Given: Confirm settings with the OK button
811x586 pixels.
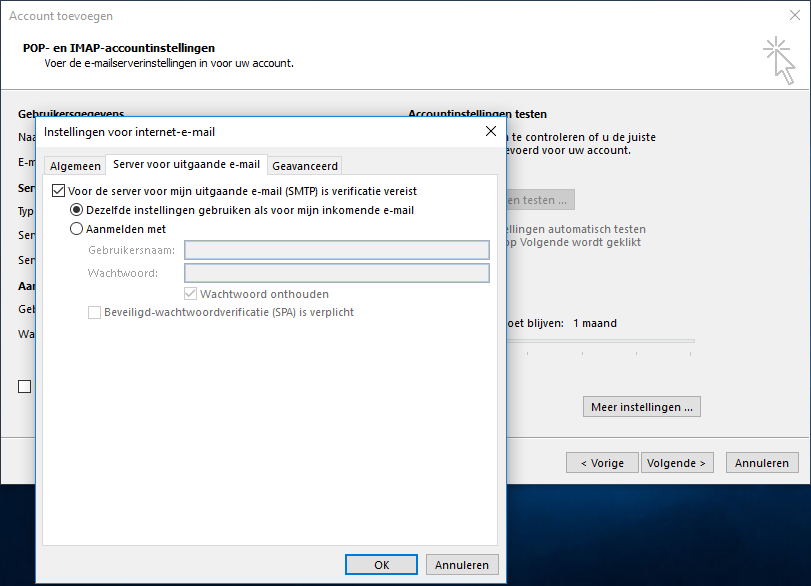Looking at the screenshot, I should (x=381, y=565).
